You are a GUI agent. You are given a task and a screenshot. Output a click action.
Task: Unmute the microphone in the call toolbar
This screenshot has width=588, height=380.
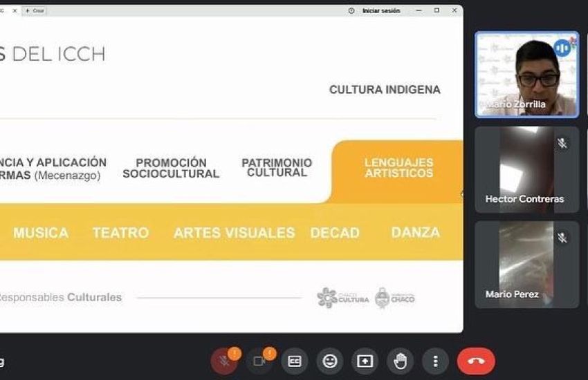tap(224, 361)
